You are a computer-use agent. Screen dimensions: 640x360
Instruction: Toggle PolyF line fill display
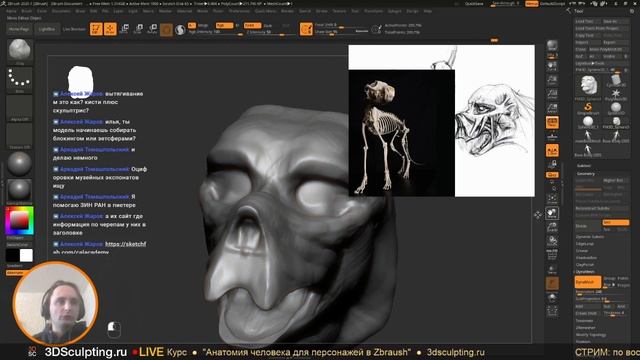pyautogui.click(x=552, y=255)
